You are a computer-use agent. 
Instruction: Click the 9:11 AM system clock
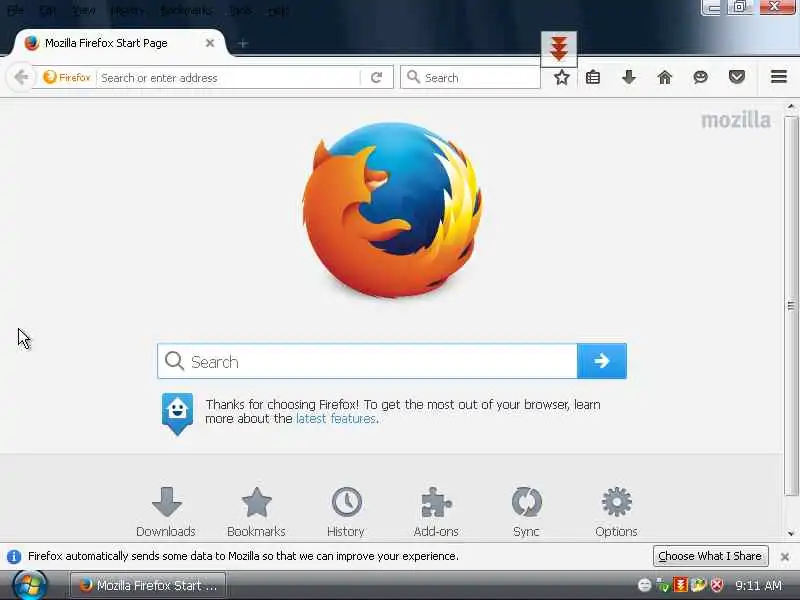pyautogui.click(x=758, y=585)
